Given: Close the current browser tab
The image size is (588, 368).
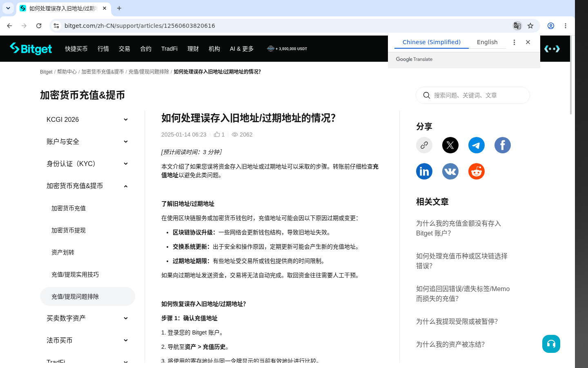Looking at the screenshot, I should [105, 8].
